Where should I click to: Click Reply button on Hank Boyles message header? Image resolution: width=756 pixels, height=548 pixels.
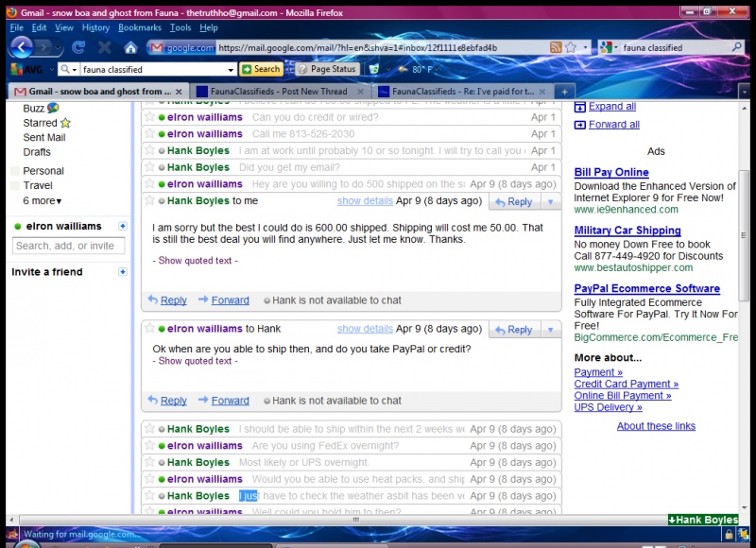click(514, 202)
